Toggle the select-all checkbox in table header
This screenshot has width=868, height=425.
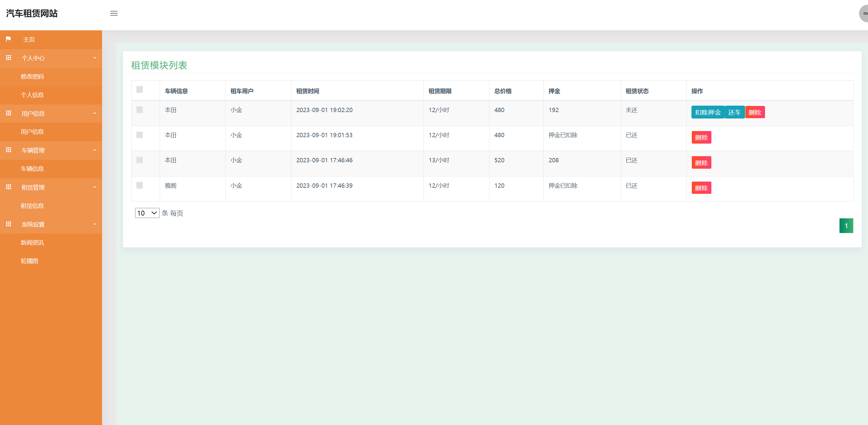click(139, 89)
